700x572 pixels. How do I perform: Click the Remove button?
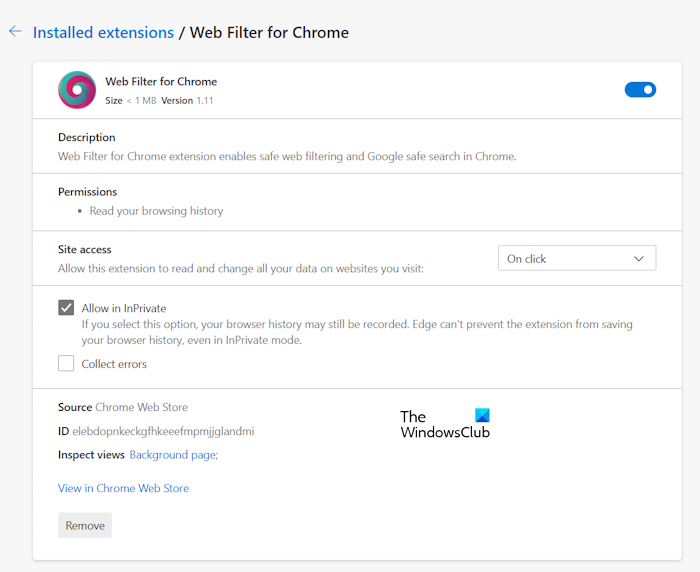click(x=85, y=525)
